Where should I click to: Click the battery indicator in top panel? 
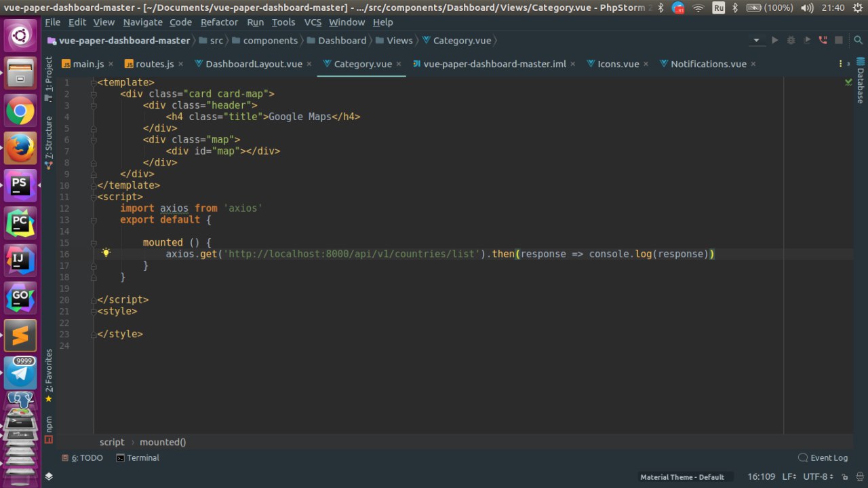(769, 7)
